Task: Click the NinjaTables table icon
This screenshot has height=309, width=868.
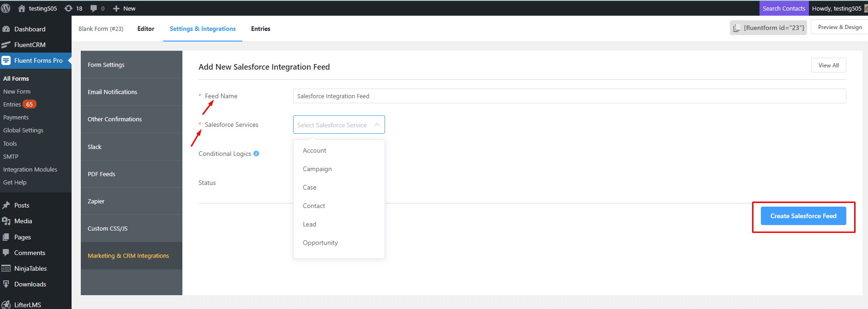Action: (x=6, y=268)
